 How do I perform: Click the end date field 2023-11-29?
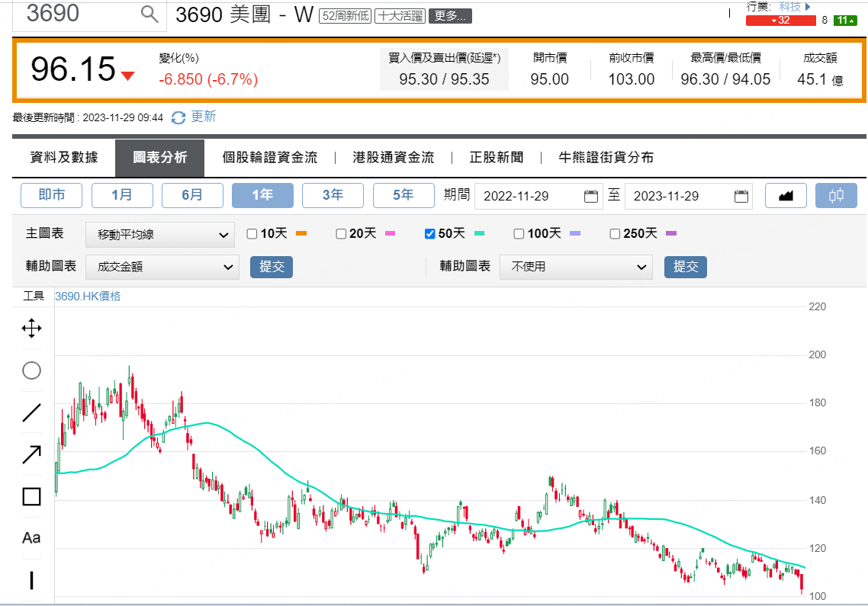(688, 196)
